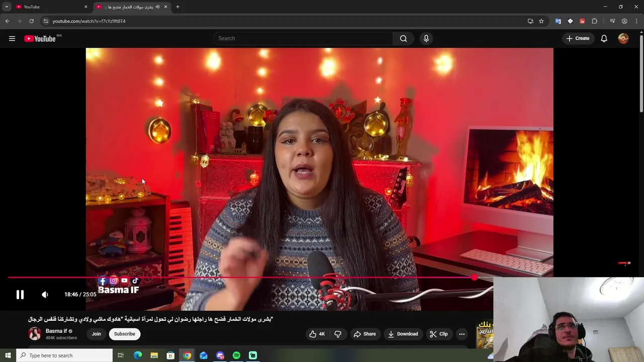View site information icon
Image resolution: width=644 pixels, height=362 pixels.
[45, 21]
